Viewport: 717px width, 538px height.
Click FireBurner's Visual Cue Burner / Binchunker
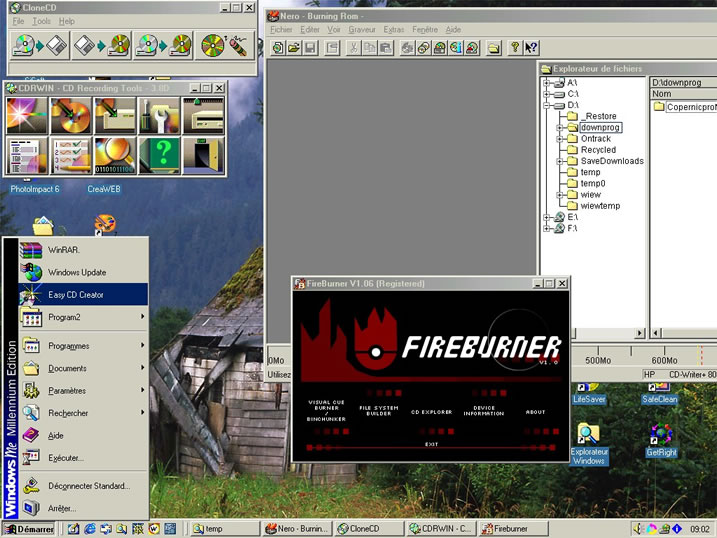tap(326, 410)
